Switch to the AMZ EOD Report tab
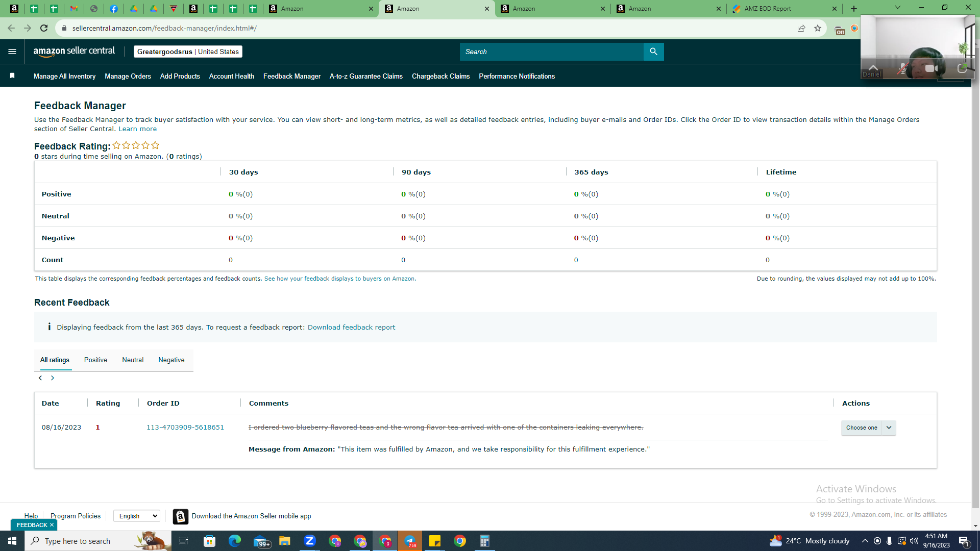Viewport: 980px width, 551px height. tap(785, 9)
